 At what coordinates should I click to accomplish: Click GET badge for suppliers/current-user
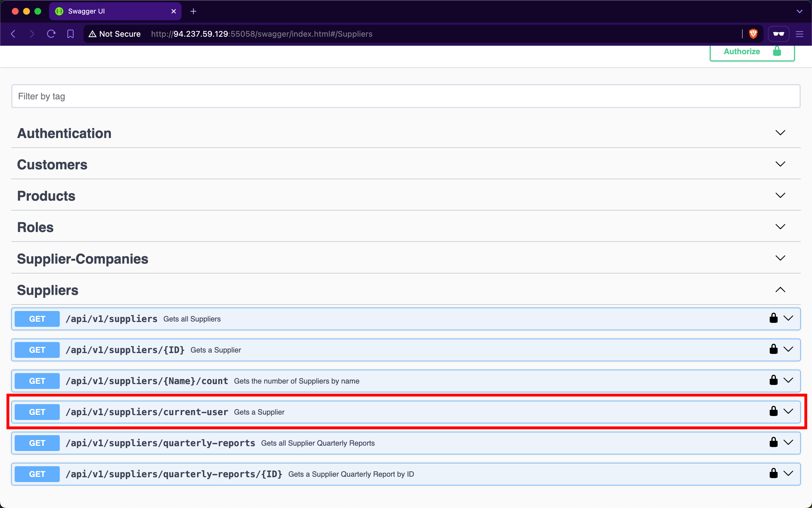[x=37, y=412]
